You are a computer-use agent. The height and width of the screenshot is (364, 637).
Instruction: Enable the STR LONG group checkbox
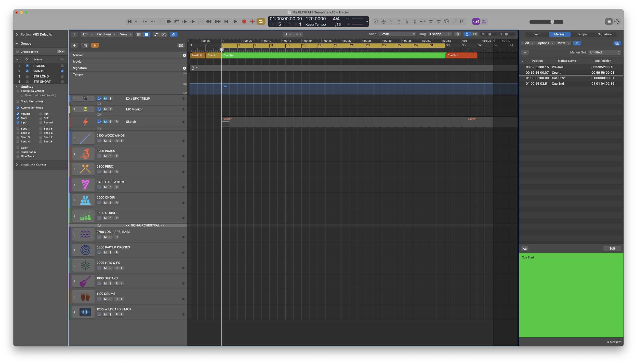(27, 76)
